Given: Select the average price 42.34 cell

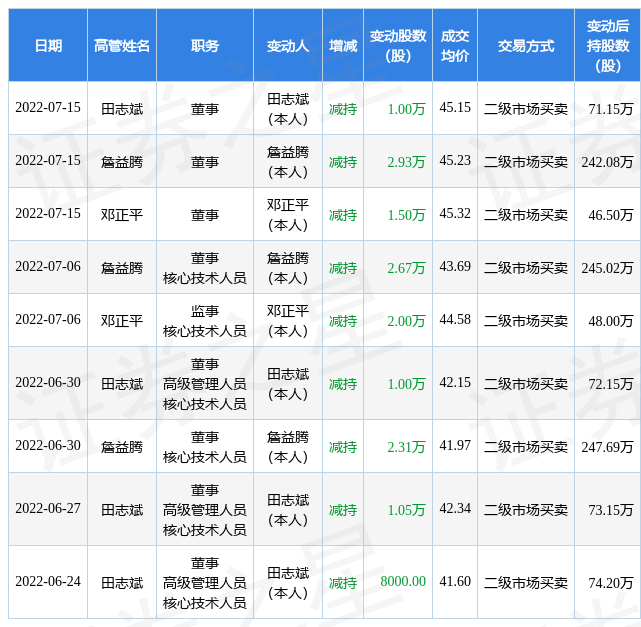Looking at the screenshot, I should click(455, 508).
